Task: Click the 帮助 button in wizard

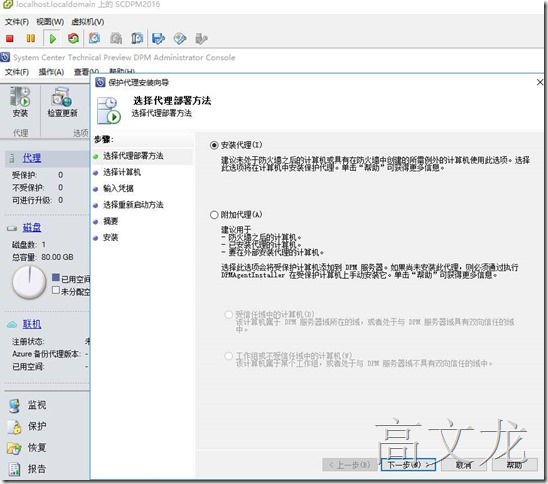Action: (x=514, y=465)
